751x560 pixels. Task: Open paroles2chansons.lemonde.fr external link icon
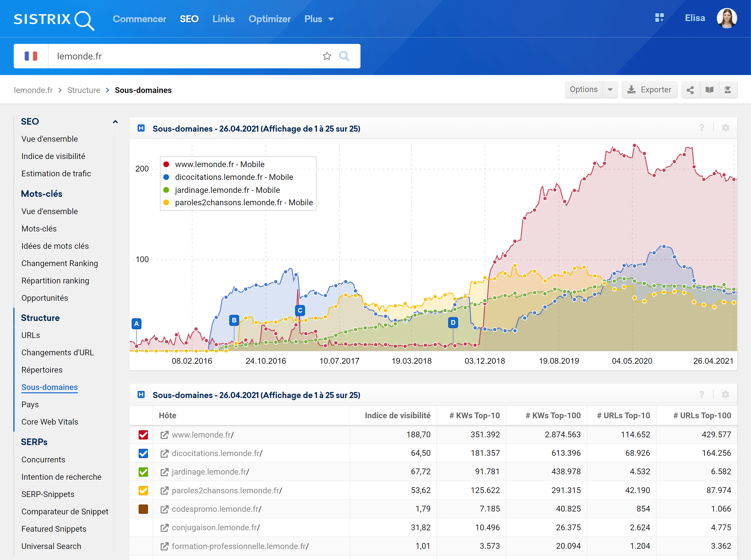click(x=164, y=490)
